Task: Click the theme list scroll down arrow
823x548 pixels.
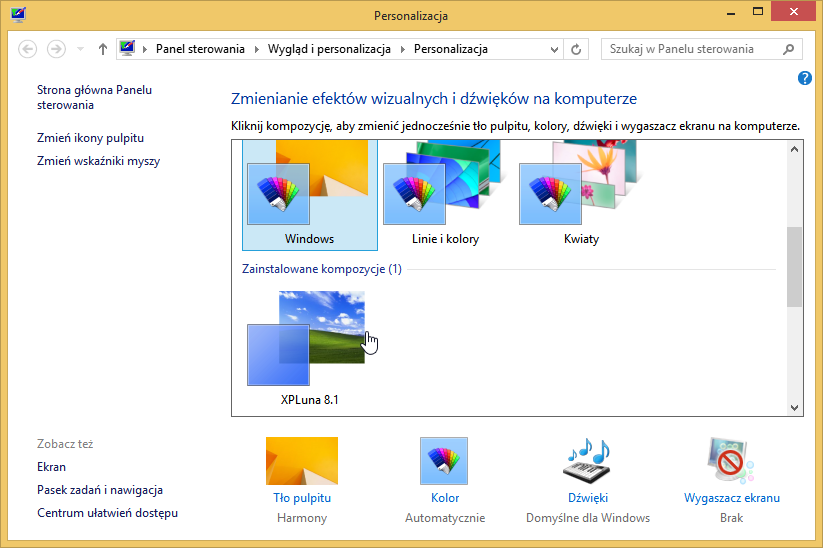Action: [794, 408]
